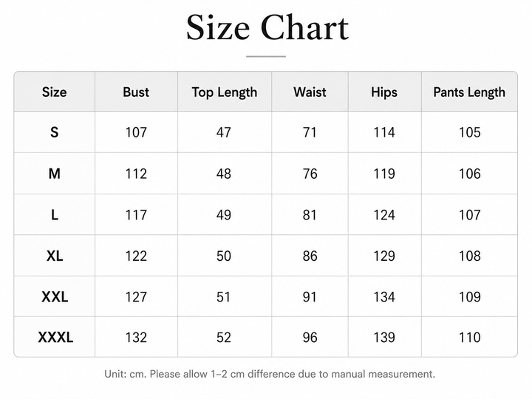Click hips value 124 for size L
532x399 pixels.
(384, 215)
